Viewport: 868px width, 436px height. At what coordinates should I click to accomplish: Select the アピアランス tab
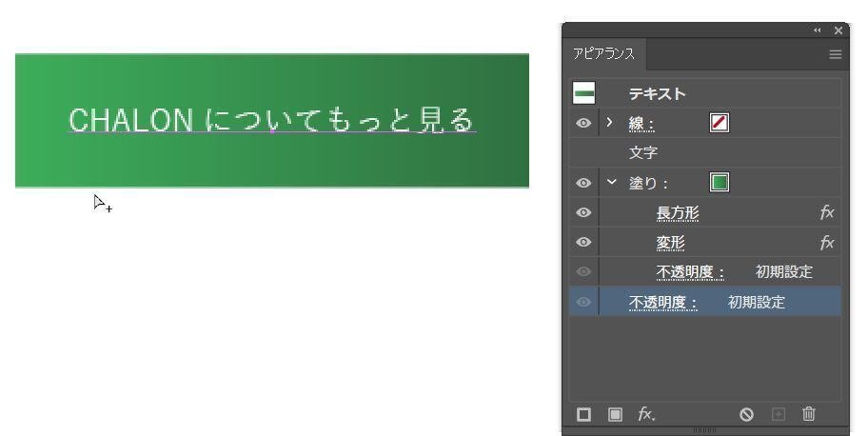point(604,53)
